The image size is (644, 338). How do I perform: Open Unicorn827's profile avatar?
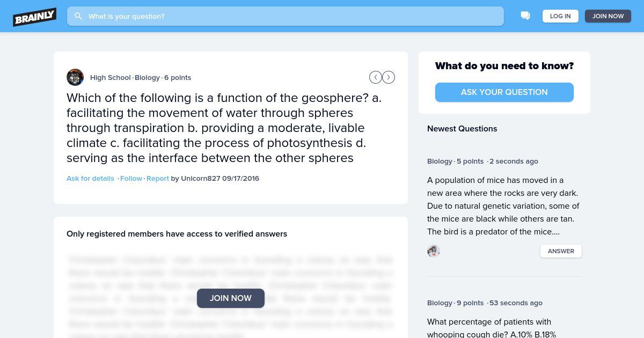[75, 77]
